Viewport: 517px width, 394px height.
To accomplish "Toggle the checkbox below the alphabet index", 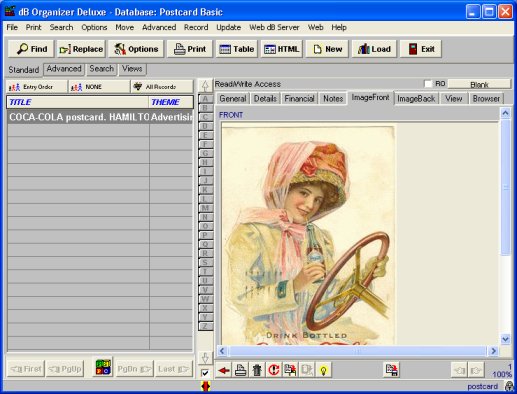I will click(205, 373).
